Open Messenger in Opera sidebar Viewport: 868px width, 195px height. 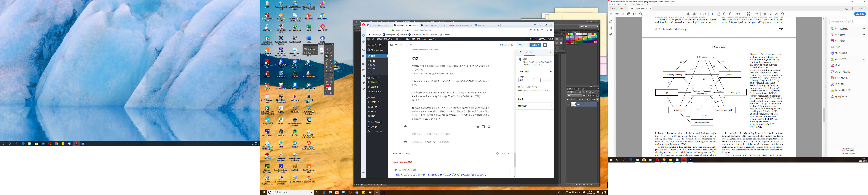(364, 35)
